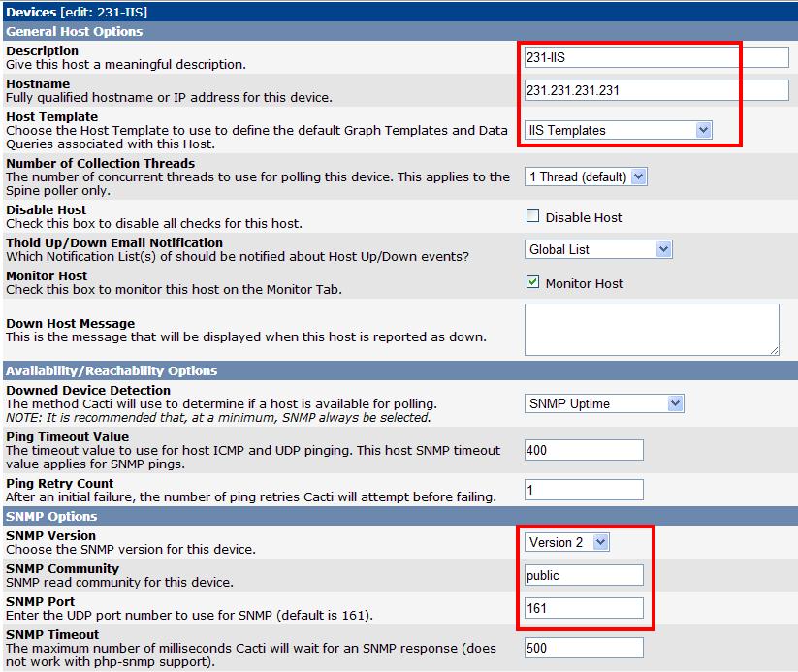Click the 'Host Template' label
Viewport: 798px width, 672px height.
point(52,116)
